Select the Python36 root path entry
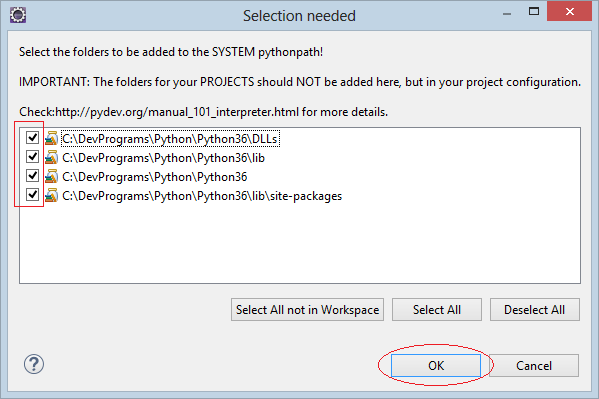 click(155, 177)
